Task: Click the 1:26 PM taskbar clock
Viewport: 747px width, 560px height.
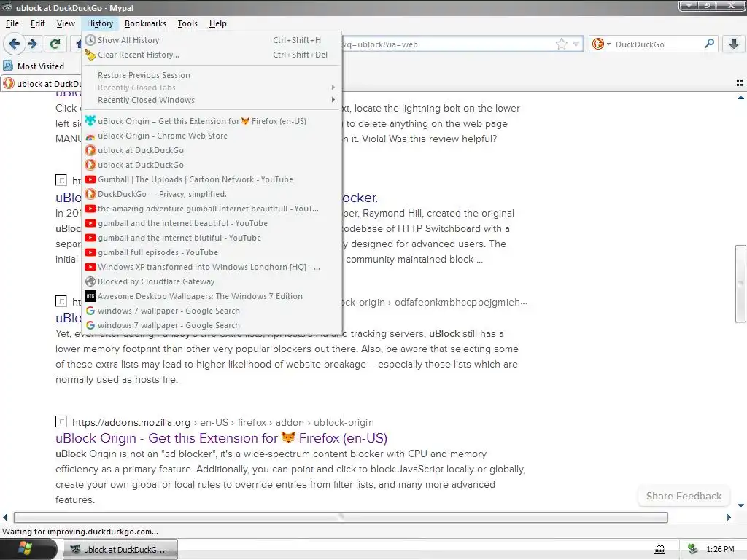Action: (720, 550)
